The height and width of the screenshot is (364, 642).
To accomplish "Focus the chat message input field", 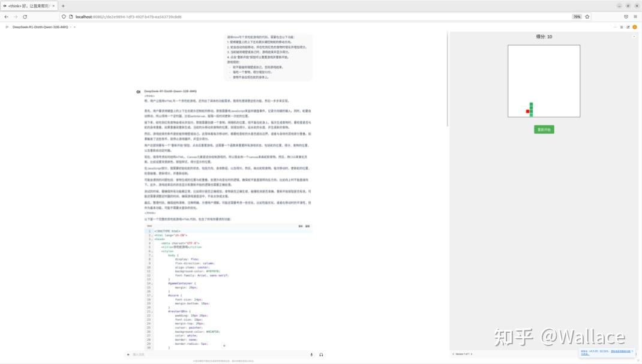I will (219, 354).
